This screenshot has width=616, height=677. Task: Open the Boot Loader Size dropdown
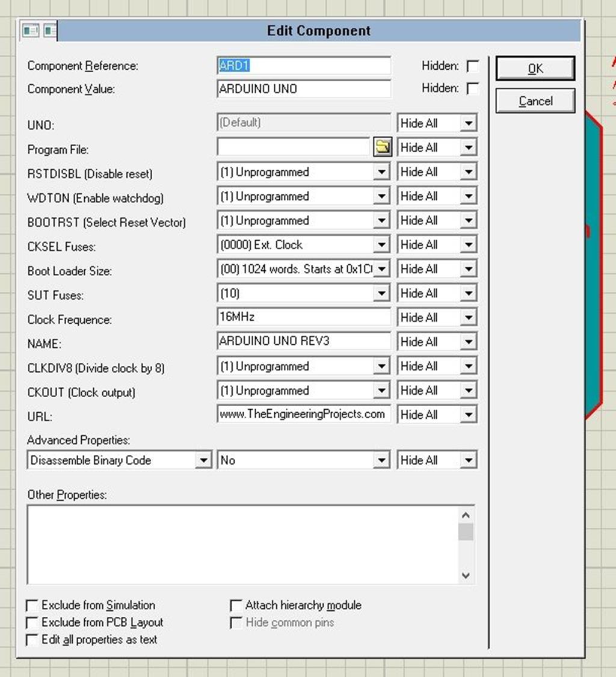382,268
